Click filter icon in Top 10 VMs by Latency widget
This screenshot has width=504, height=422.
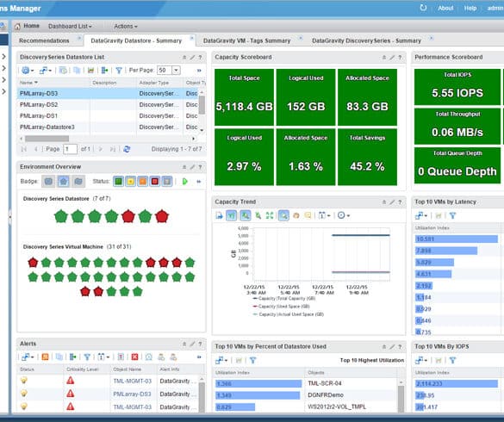[x=453, y=215]
